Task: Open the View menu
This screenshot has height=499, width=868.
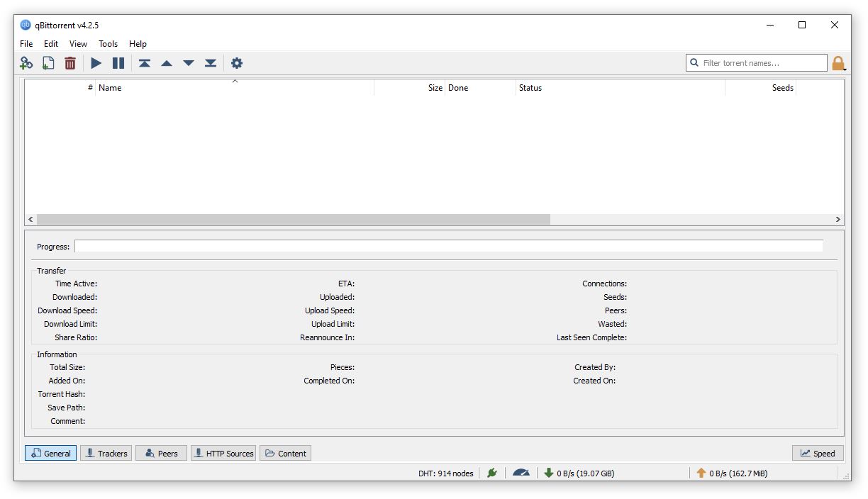Action: tap(79, 43)
